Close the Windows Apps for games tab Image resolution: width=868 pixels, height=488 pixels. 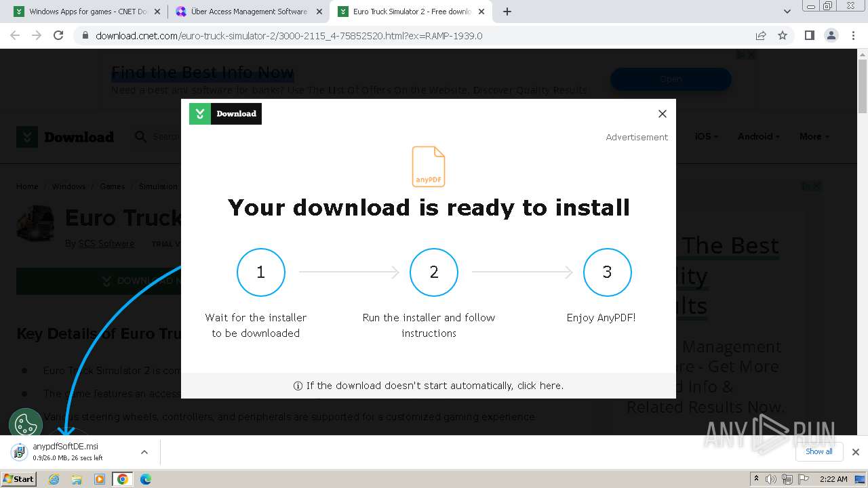click(157, 12)
